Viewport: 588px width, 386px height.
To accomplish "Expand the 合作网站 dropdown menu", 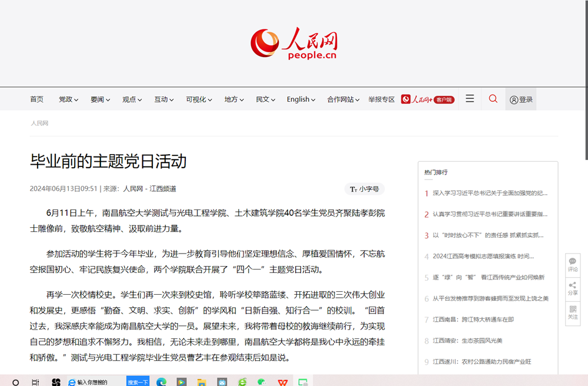I will tap(343, 99).
